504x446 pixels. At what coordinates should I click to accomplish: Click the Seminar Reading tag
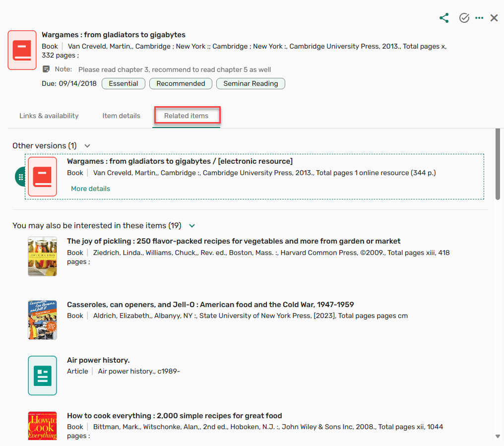[x=251, y=84]
